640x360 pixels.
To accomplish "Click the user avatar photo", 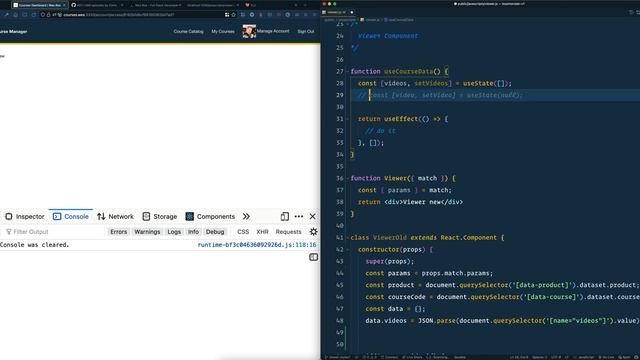I will (249, 31).
